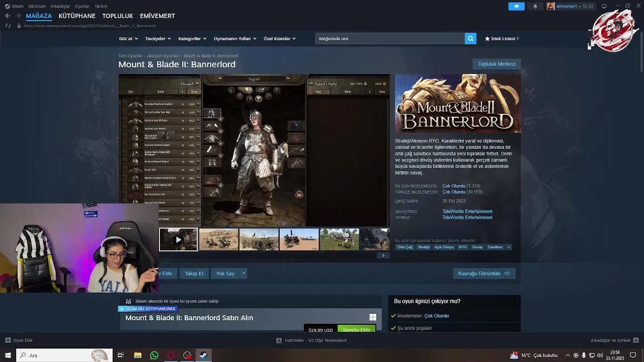
Task: Open the dropdown arrow beside Yok Say
Action: click(244, 274)
